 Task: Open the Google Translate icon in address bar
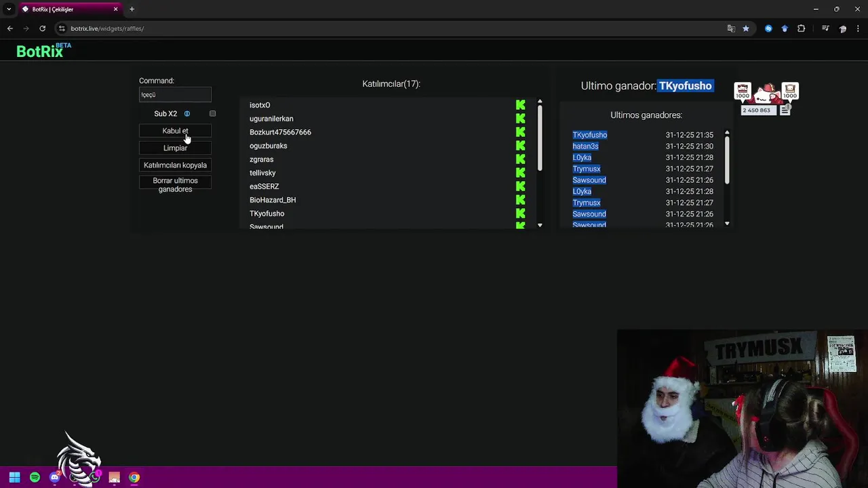point(731,28)
